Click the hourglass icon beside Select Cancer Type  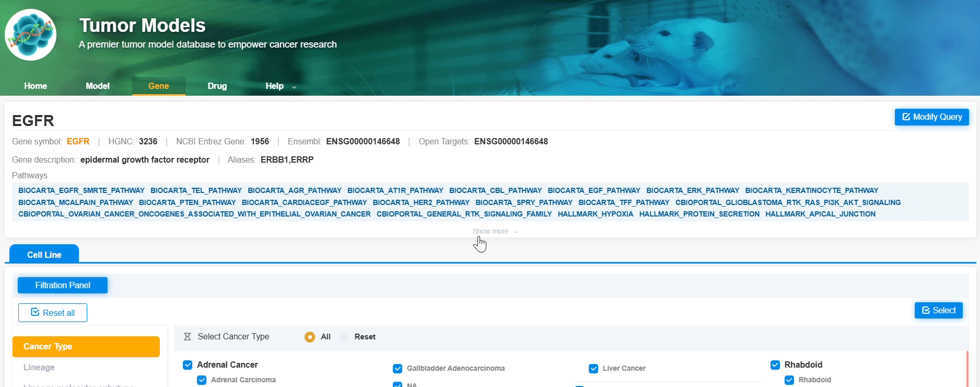(x=188, y=337)
